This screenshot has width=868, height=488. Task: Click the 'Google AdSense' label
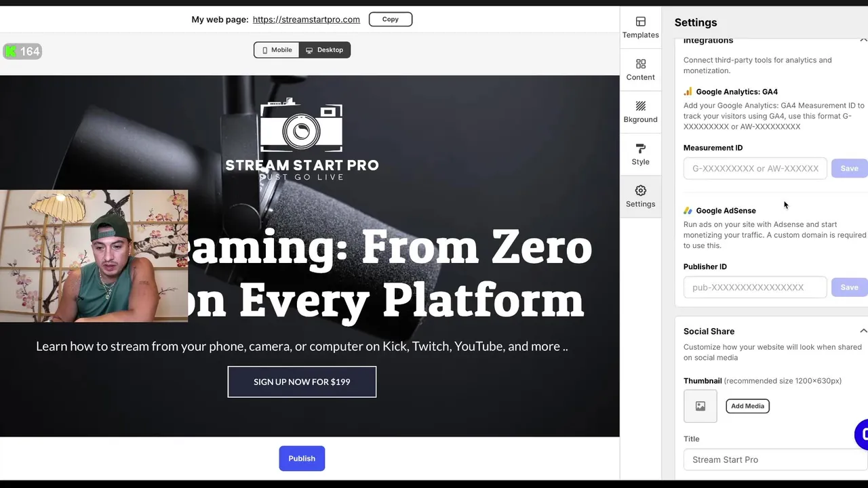726,211
